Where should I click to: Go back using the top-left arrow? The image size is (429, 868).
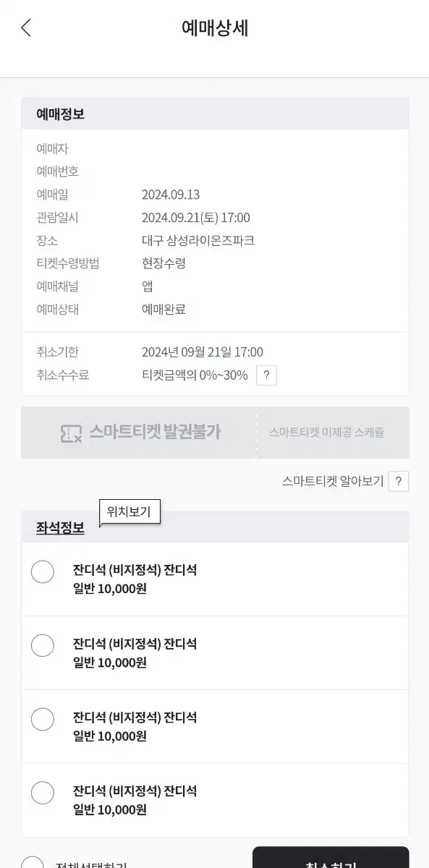pos(26,28)
